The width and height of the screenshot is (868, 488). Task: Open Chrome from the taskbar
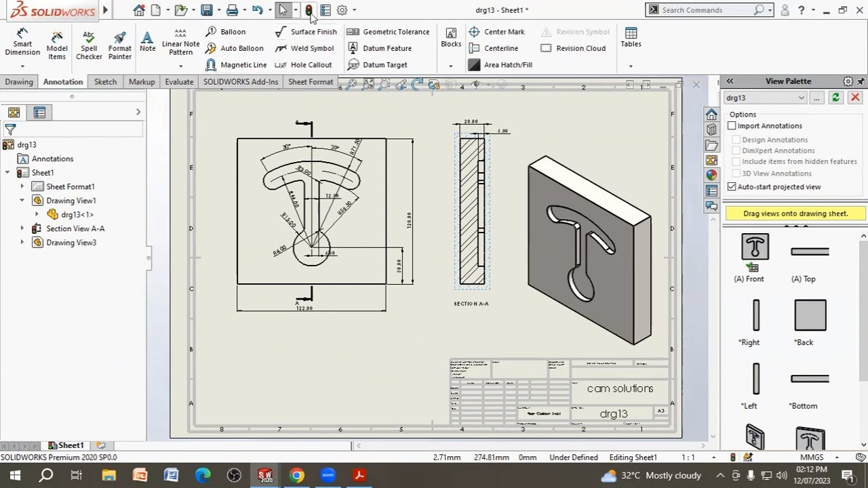click(x=296, y=475)
